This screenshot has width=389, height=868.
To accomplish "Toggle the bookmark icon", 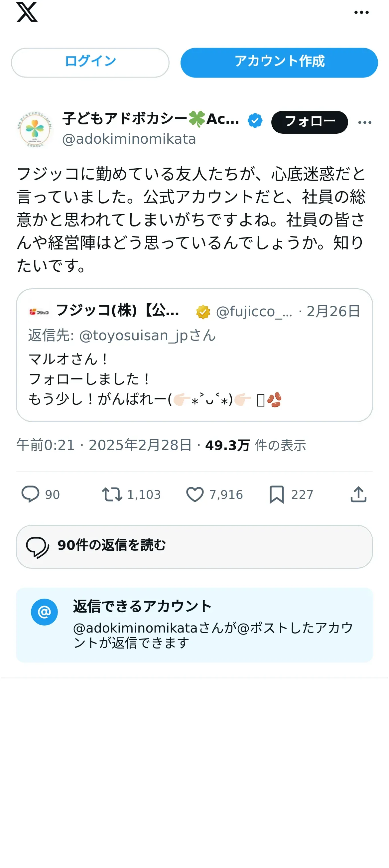I will [x=277, y=494].
